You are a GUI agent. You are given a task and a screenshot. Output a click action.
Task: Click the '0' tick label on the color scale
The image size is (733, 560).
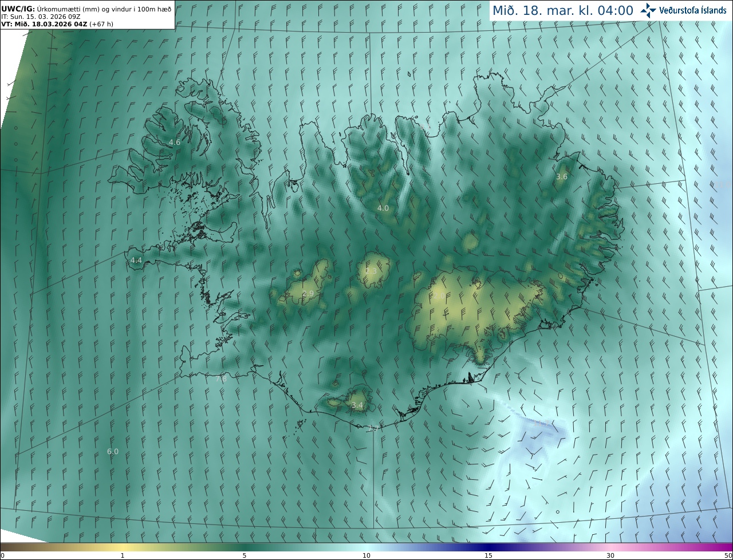coord(2,555)
